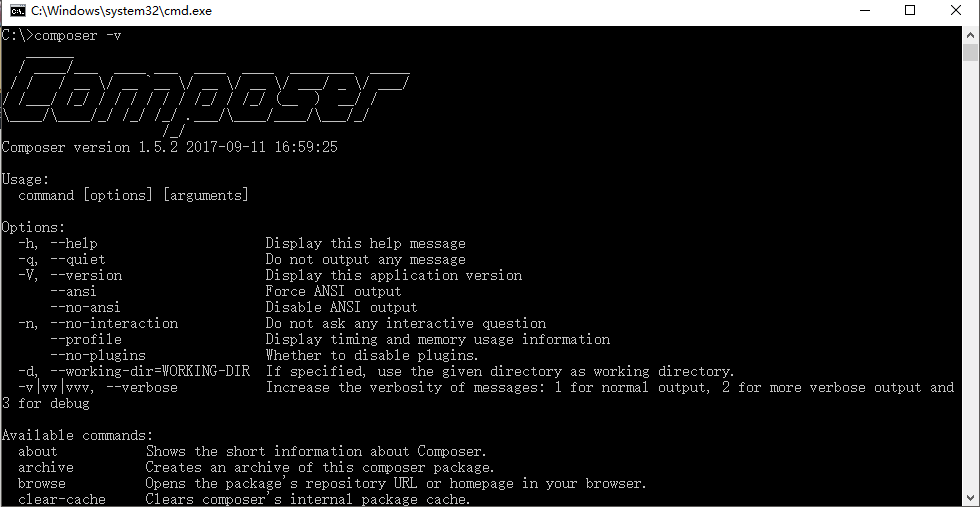Viewport: 980px width, 507px height.
Task: Click the 'browse' command name
Action: (x=42, y=484)
